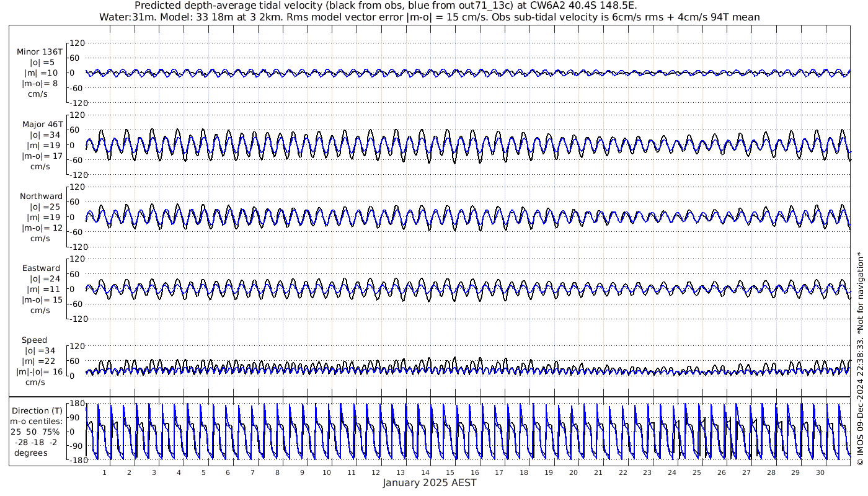
Task: Click the "180" tick on the Direction axis
Action: (77, 404)
